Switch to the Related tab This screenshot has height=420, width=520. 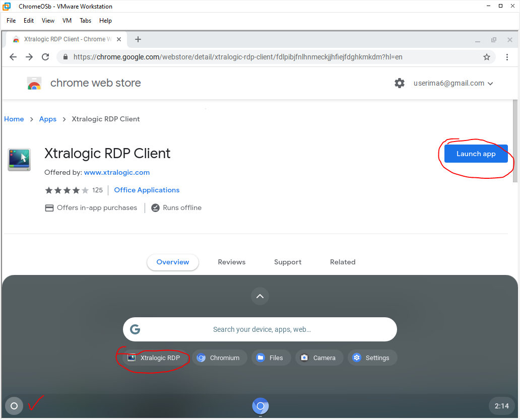coord(343,262)
